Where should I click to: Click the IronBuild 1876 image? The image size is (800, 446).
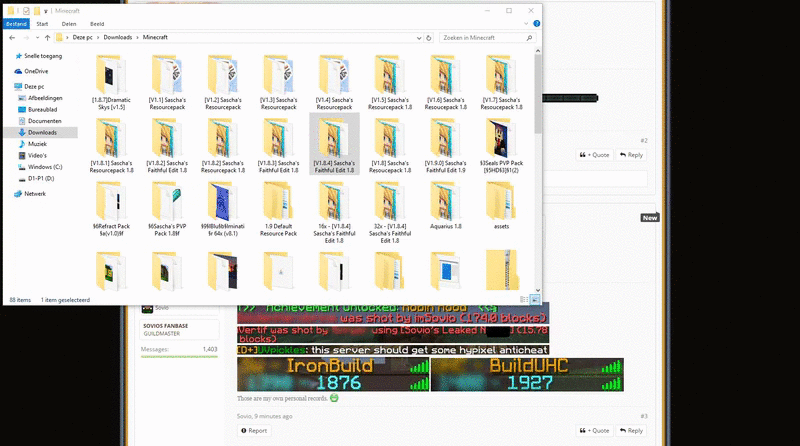click(334, 375)
